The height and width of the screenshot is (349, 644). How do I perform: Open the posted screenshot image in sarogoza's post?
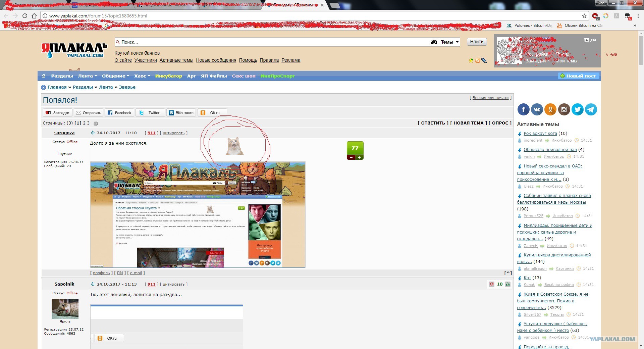(198, 215)
